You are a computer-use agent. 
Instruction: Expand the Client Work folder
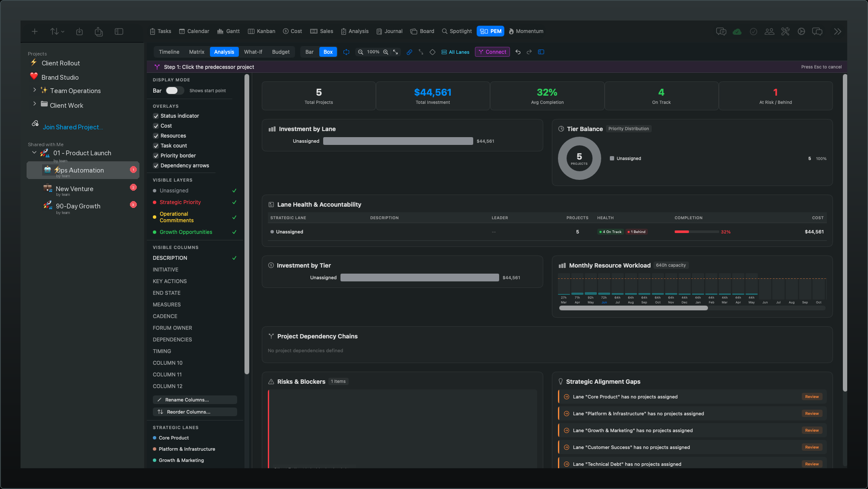coord(34,104)
